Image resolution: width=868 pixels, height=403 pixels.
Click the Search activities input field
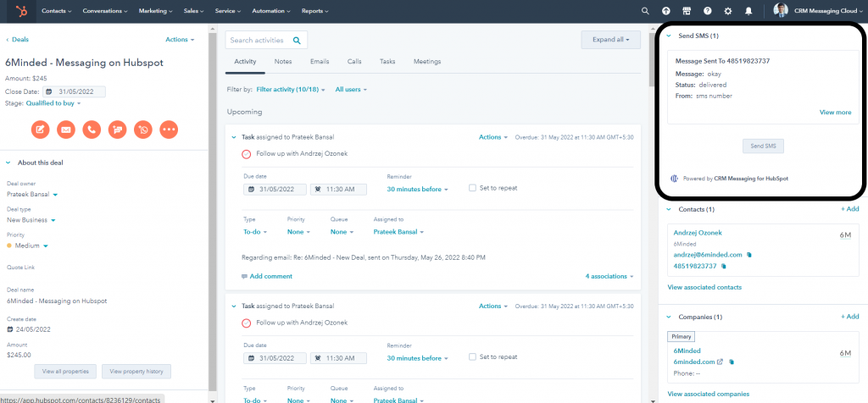(266, 41)
